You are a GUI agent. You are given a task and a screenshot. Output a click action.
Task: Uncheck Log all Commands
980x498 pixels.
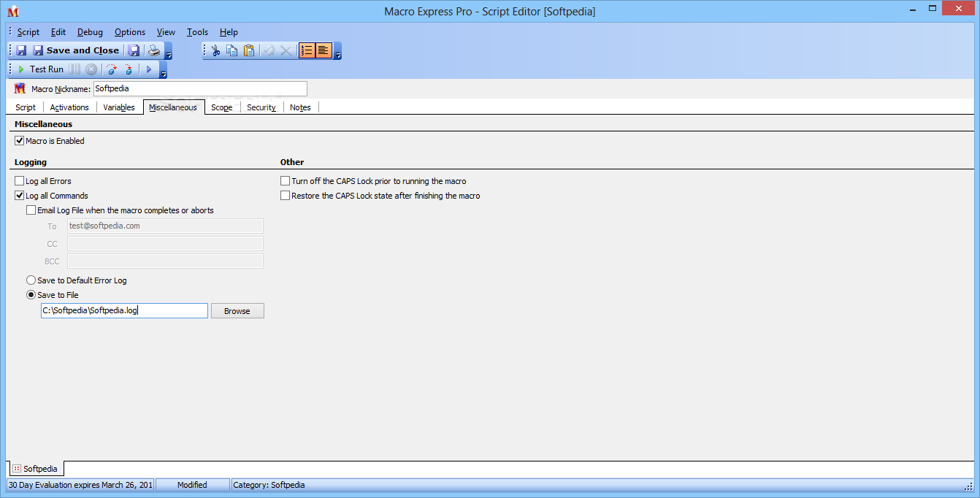20,196
